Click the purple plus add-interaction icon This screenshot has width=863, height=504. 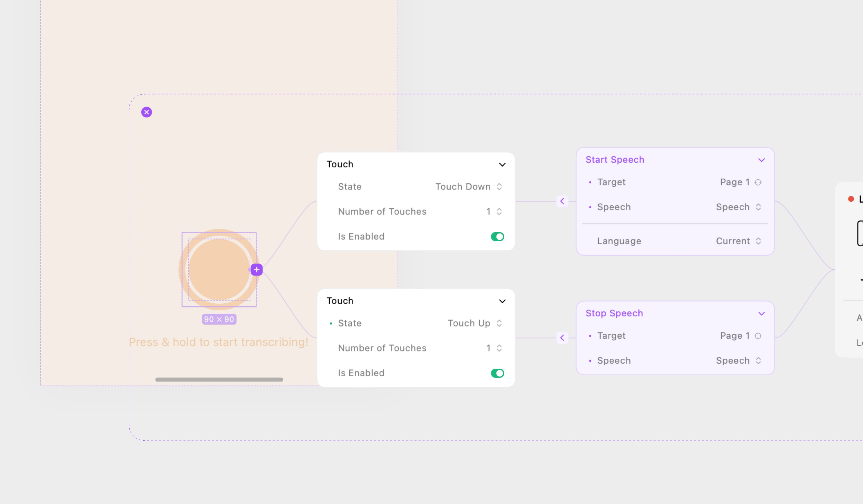(x=257, y=270)
